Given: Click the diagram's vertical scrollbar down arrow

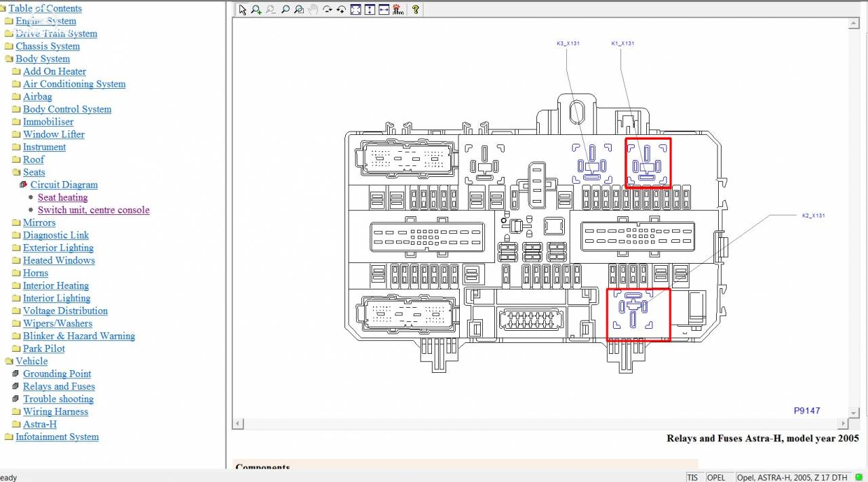Looking at the screenshot, I should pyautogui.click(x=854, y=413).
